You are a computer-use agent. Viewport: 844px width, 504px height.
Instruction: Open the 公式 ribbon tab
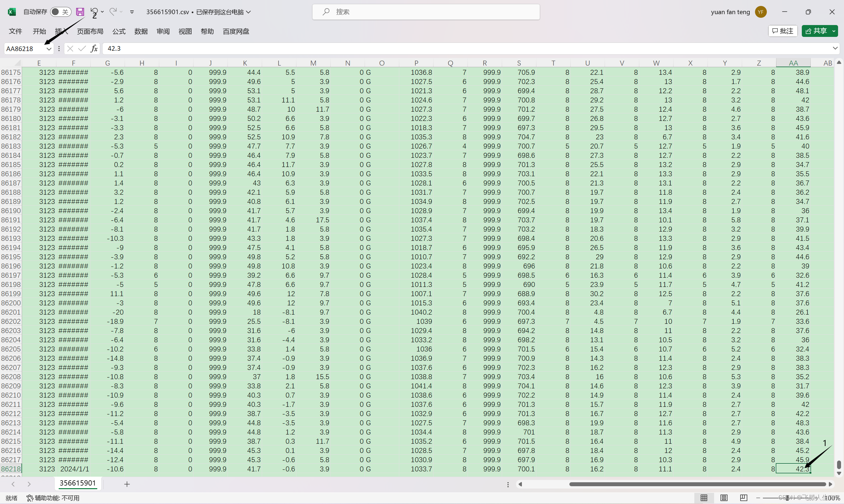tap(119, 31)
